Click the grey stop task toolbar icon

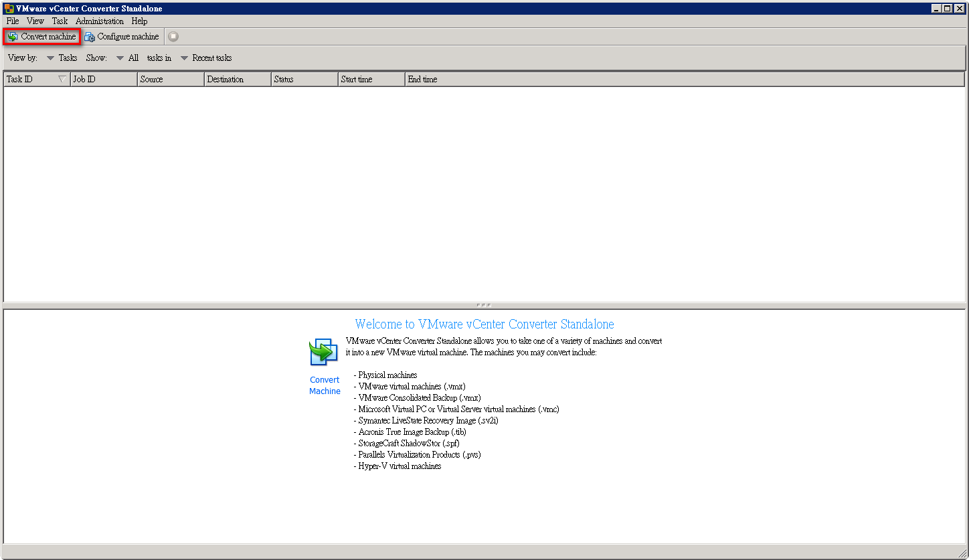[173, 37]
